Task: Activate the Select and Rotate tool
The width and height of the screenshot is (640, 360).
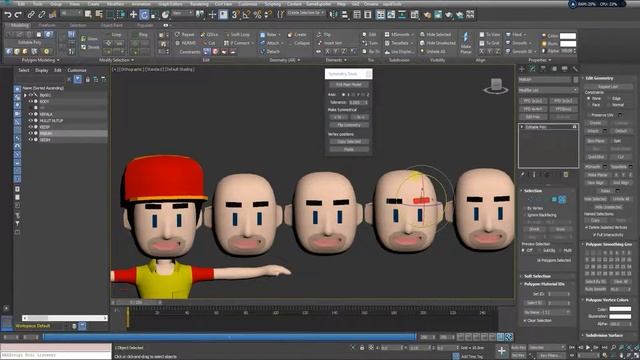Action: 144,15
